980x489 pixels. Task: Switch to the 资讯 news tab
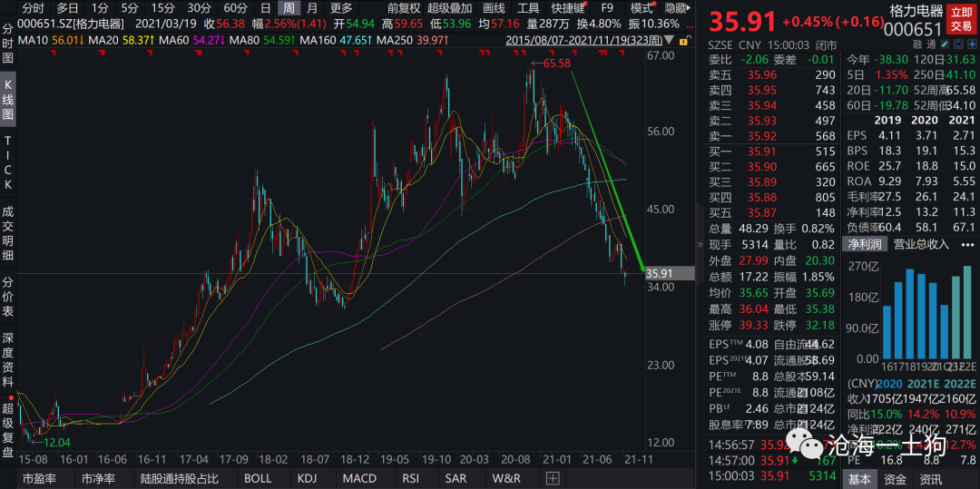click(x=932, y=479)
